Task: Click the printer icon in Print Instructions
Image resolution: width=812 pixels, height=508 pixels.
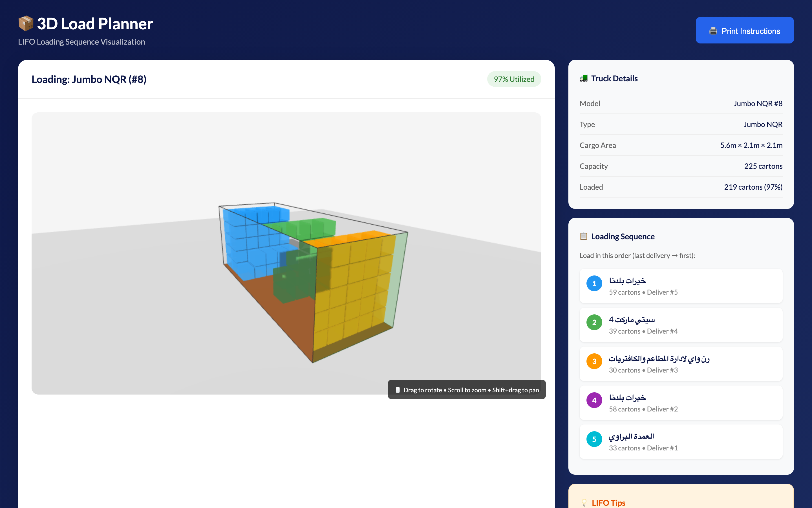Action: point(713,31)
